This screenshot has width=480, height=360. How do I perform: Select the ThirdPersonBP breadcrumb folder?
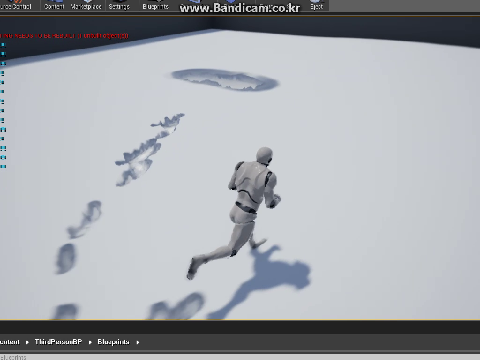[x=58, y=342]
